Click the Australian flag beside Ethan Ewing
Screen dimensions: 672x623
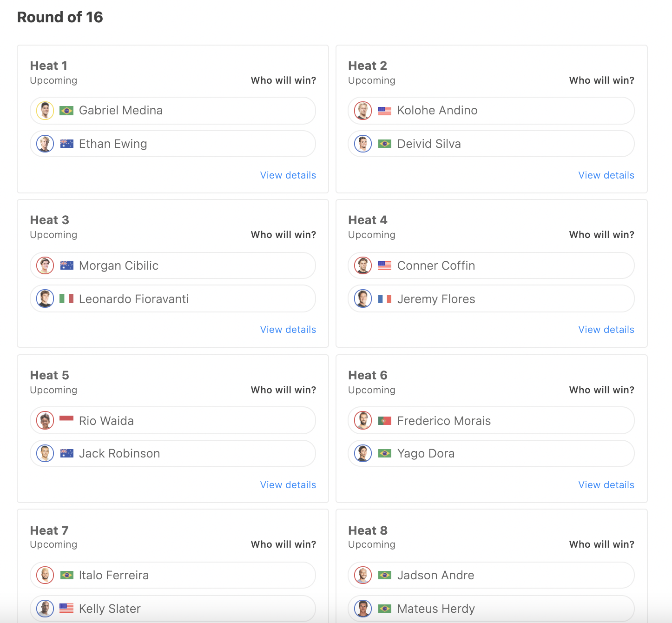pyautogui.click(x=66, y=144)
